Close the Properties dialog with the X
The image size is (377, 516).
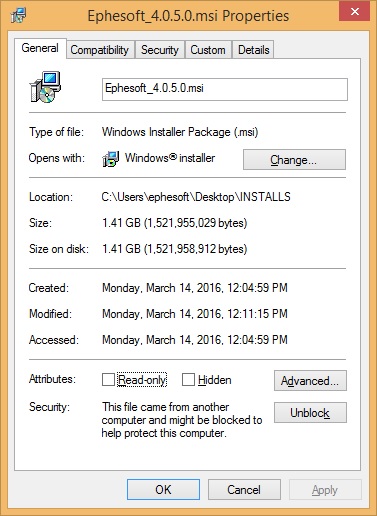click(355, 12)
